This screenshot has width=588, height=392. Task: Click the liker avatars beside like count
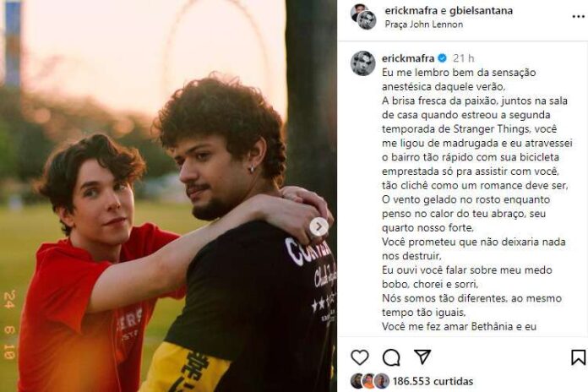click(x=370, y=381)
